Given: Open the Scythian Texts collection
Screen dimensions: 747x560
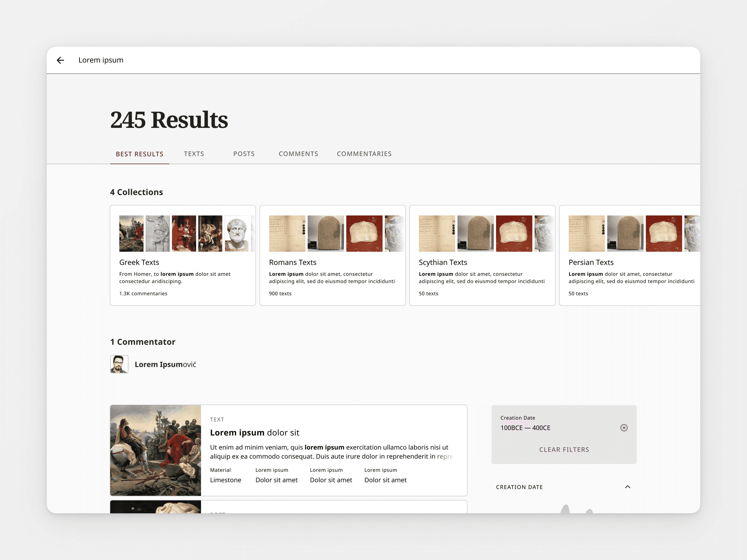Looking at the screenshot, I should click(x=443, y=262).
